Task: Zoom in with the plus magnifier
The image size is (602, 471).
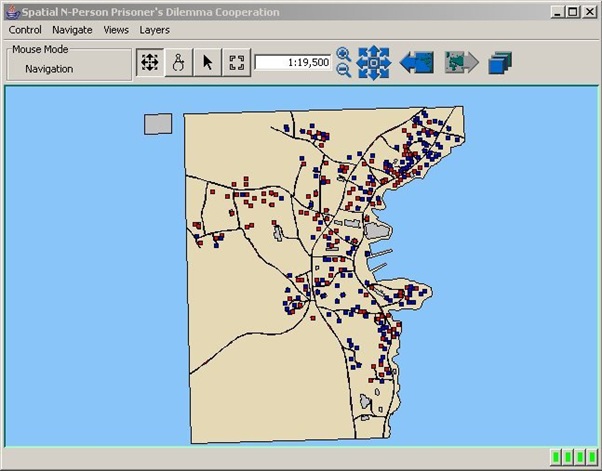Action: point(343,55)
